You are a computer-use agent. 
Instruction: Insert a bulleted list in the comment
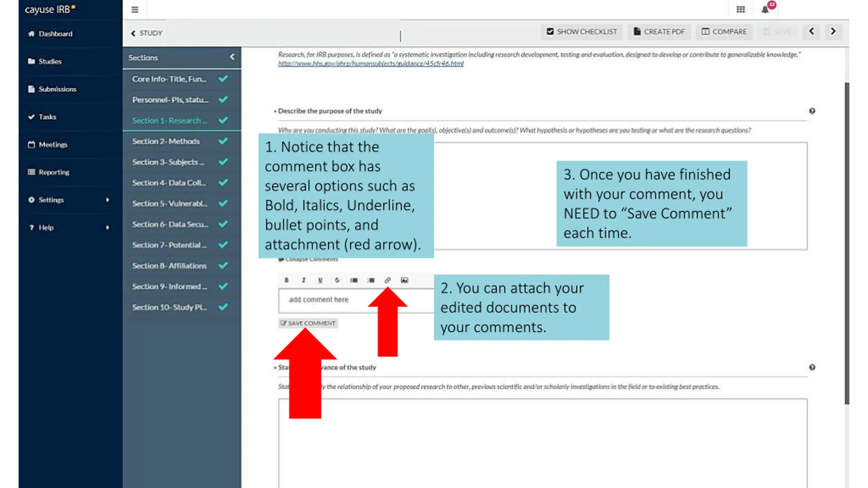[x=354, y=280]
